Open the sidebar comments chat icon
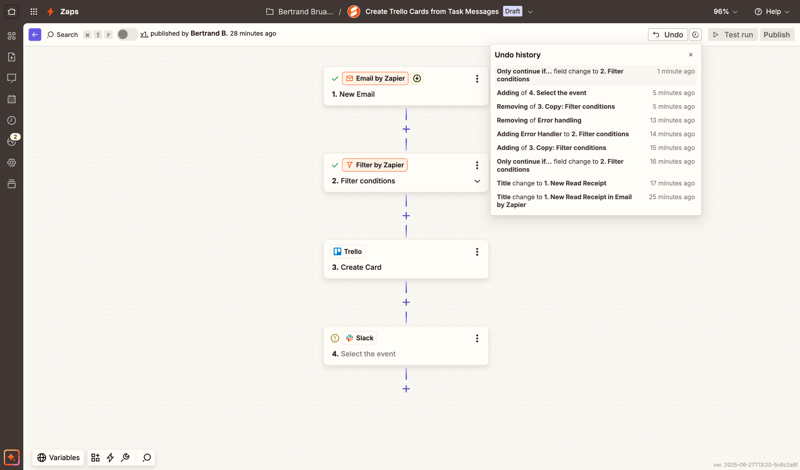 coord(11,78)
